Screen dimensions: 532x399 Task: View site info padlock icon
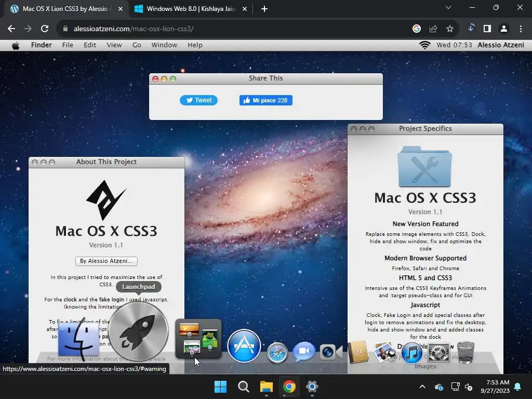pyautogui.click(x=65, y=29)
